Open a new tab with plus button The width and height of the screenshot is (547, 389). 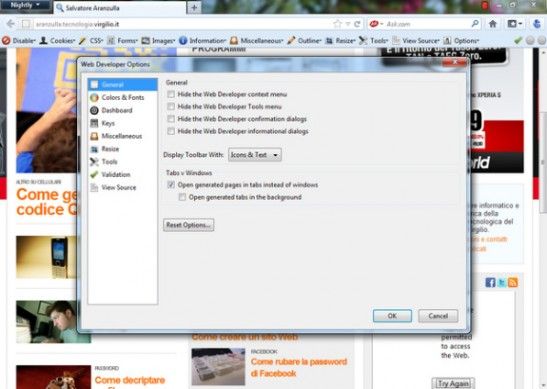(194, 8)
